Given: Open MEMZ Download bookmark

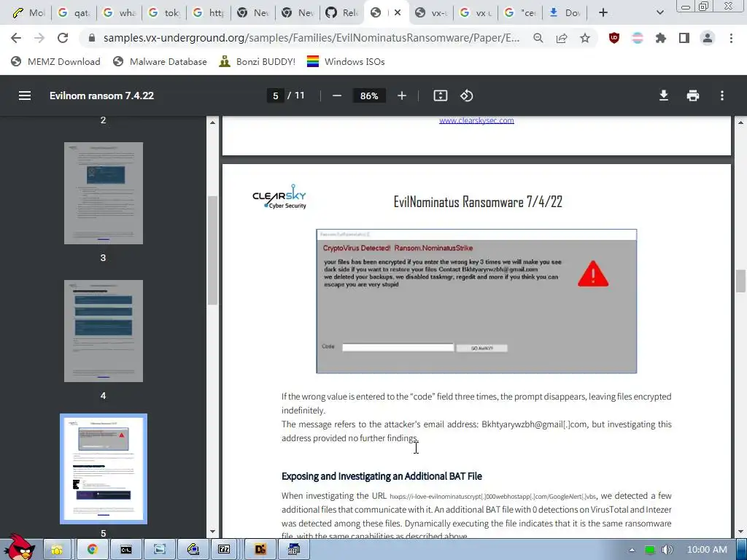Looking at the screenshot, I should click(x=55, y=61).
